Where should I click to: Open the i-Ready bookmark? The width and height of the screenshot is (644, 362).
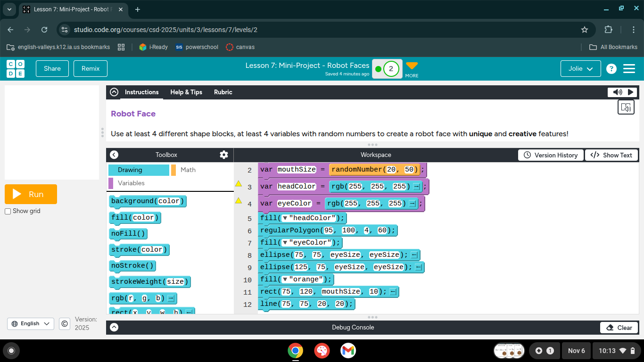tap(154, 47)
